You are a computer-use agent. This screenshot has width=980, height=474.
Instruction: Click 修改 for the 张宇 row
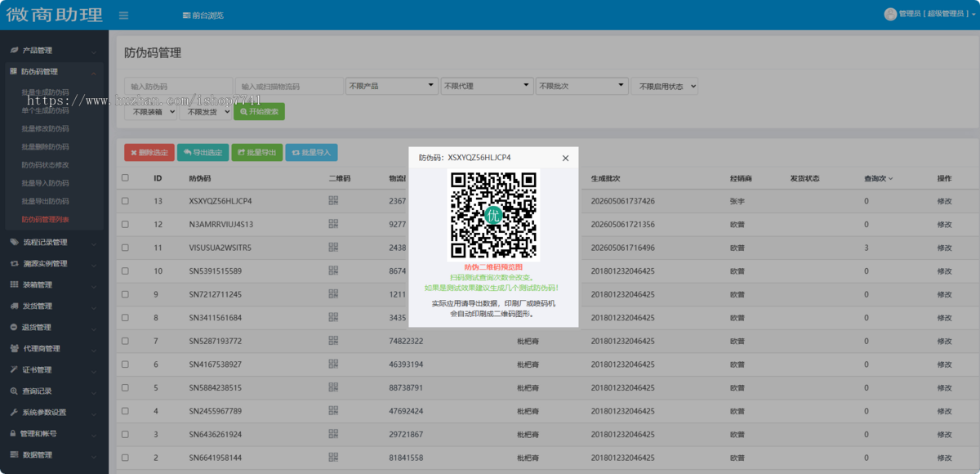point(944,201)
